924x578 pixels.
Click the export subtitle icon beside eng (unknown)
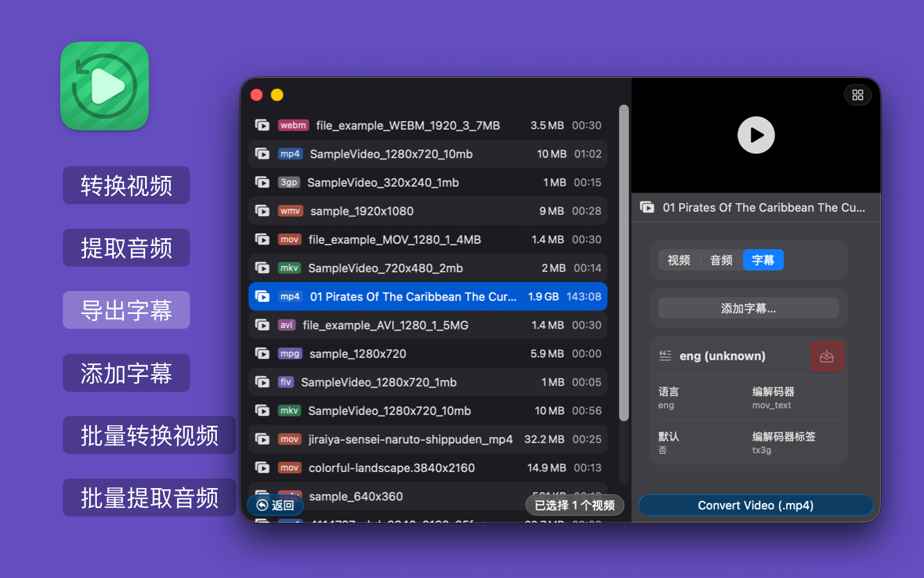click(x=826, y=356)
